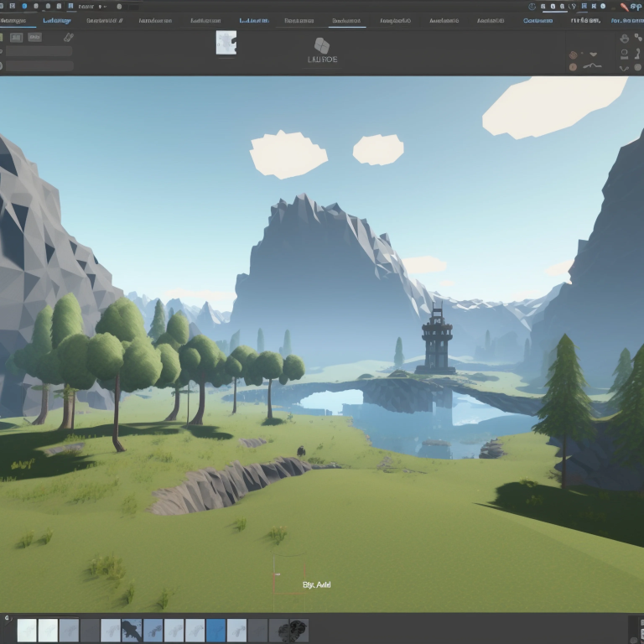
Task: Click the blue shield icon in the top-left toolbar
Action: coord(24,6)
